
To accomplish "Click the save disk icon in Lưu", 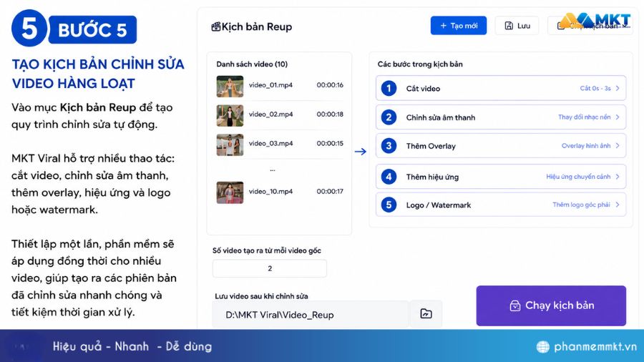I will tap(509, 26).
